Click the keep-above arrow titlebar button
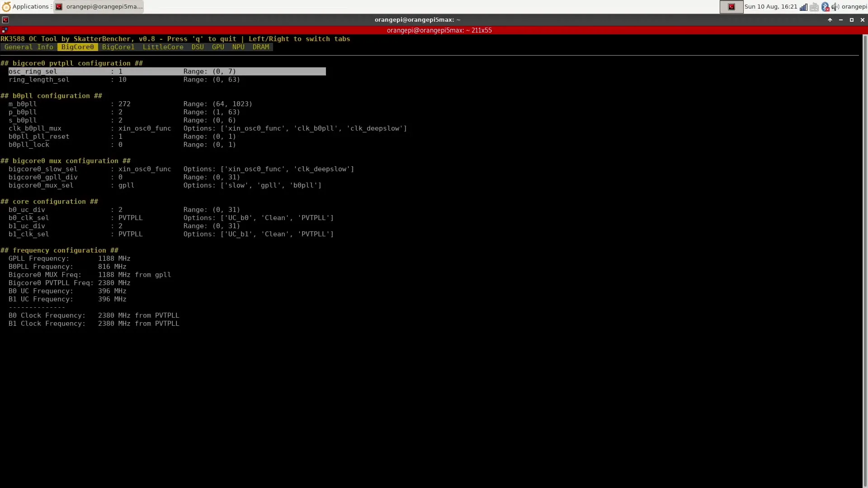Screen dimensions: 868x488 pos(830,20)
